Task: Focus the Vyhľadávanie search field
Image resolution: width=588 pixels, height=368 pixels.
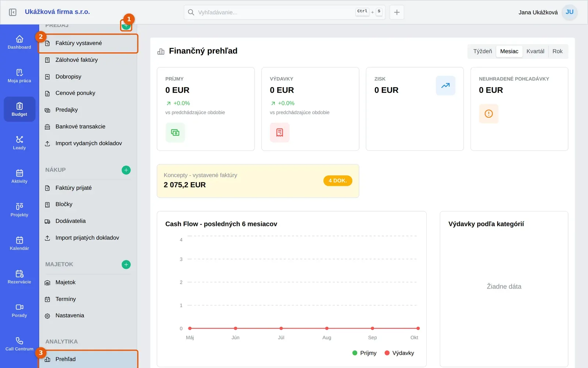Action: pyautogui.click(x=284, y=12)
